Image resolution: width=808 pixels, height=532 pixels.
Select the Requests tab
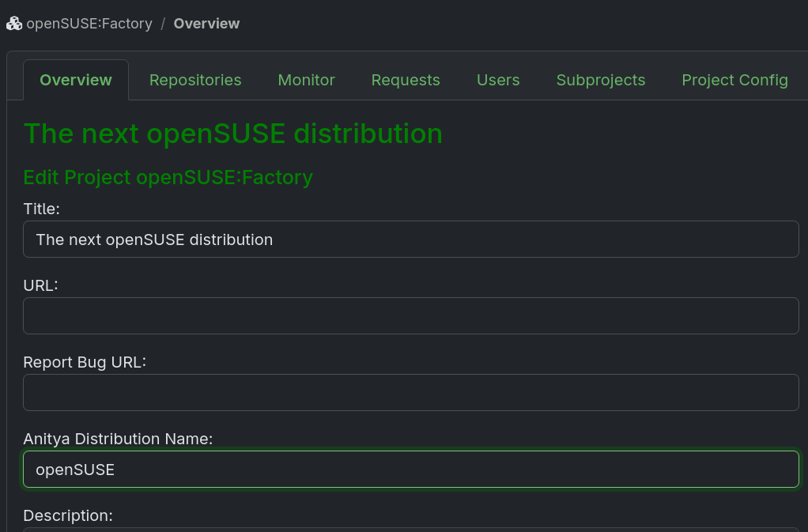(406, 80)
